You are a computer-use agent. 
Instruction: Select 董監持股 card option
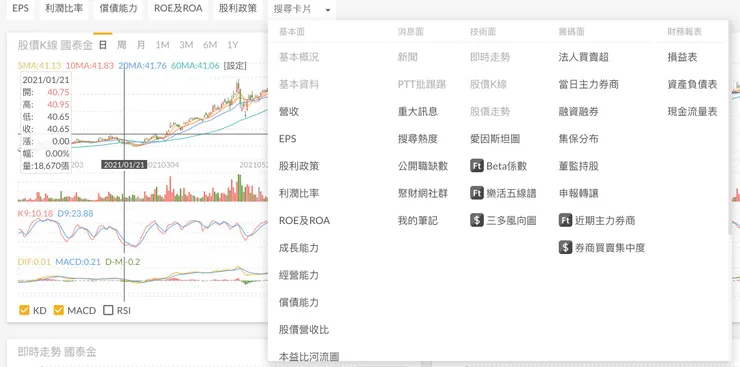pos(579,166)
